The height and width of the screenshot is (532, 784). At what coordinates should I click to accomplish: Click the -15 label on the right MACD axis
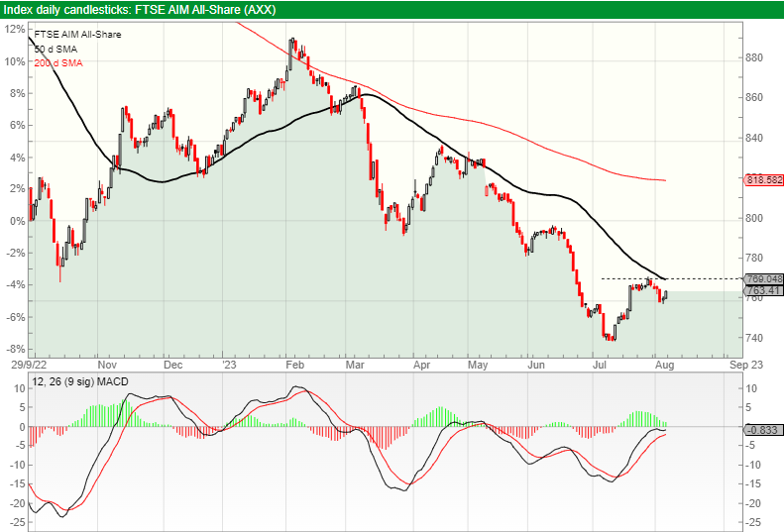click(x=754, y=484)
